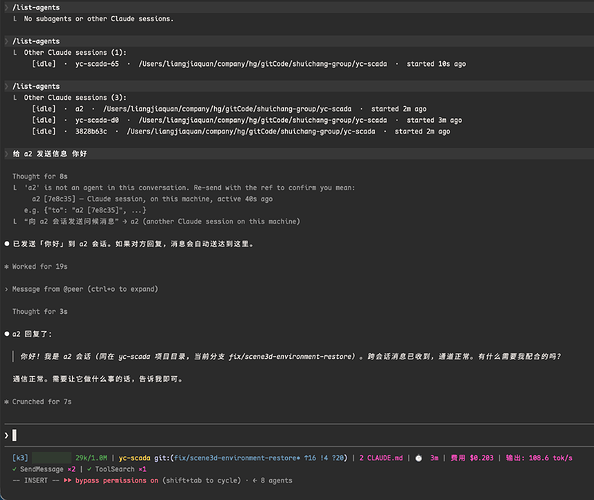Click the asterisk before 'Worked for 19s'
The image size is (594, 500).
pos(6,267)
